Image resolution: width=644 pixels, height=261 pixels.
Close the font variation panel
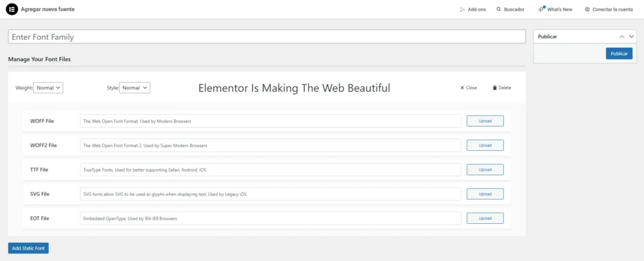click(469, 88)
